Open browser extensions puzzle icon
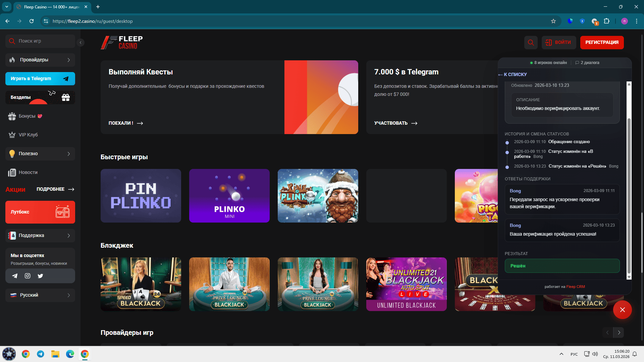The height and width of the screenshot is (362, 644). tap(606, 21)
